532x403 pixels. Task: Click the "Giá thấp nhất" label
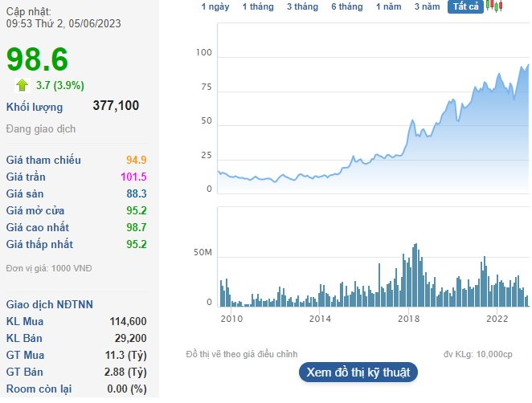point(39,244)
